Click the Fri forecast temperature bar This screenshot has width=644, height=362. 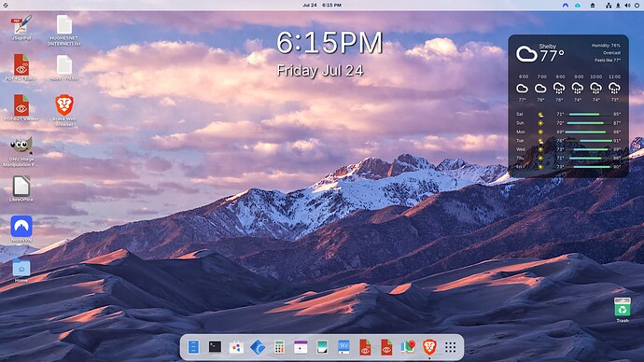click(592, 167)
